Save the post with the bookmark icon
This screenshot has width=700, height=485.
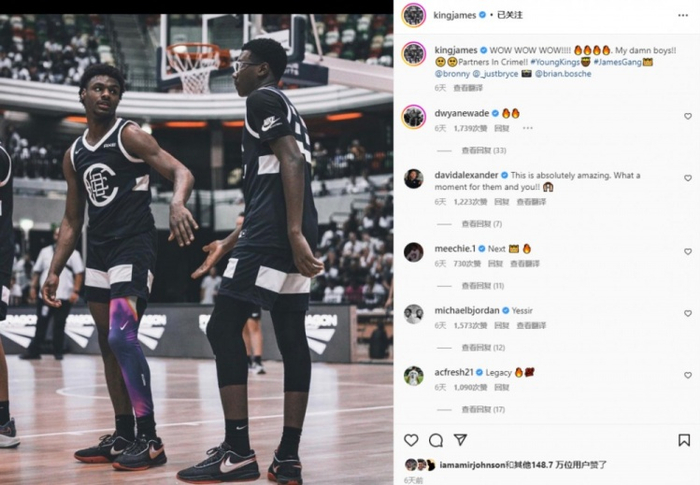pyautogui.click(x=684, y=440)
